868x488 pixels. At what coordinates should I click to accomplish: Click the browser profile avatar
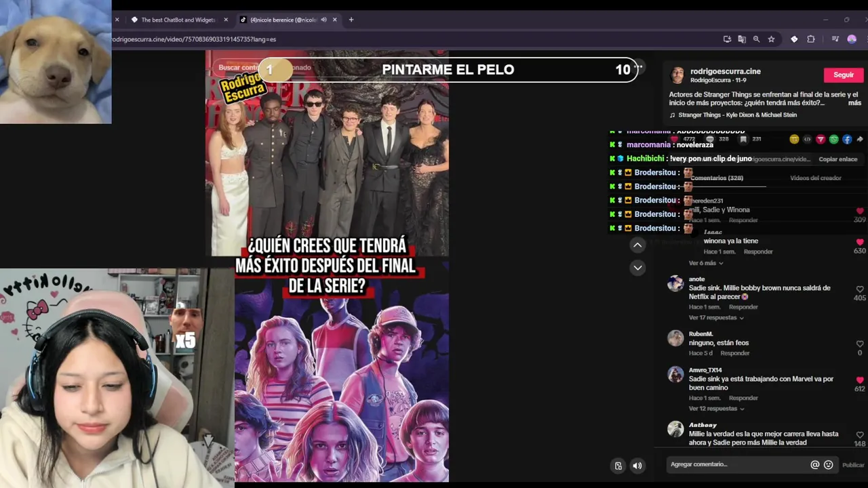coord(852,39)
